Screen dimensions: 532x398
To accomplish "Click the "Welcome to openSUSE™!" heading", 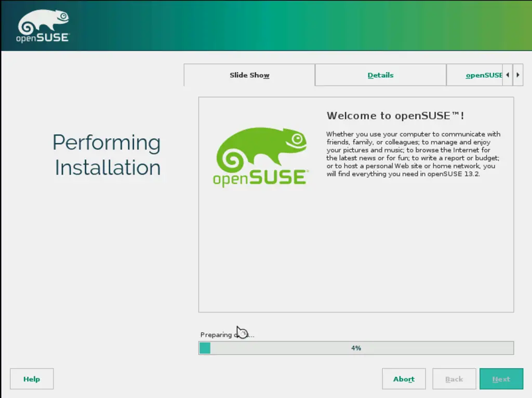I will [x=395, y=116].
